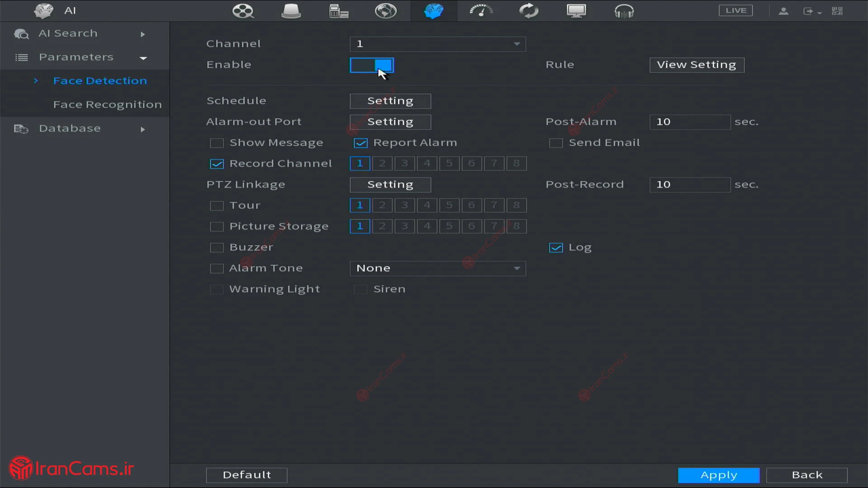
Task: Open the POS register icon
Action: click(338, 10)
